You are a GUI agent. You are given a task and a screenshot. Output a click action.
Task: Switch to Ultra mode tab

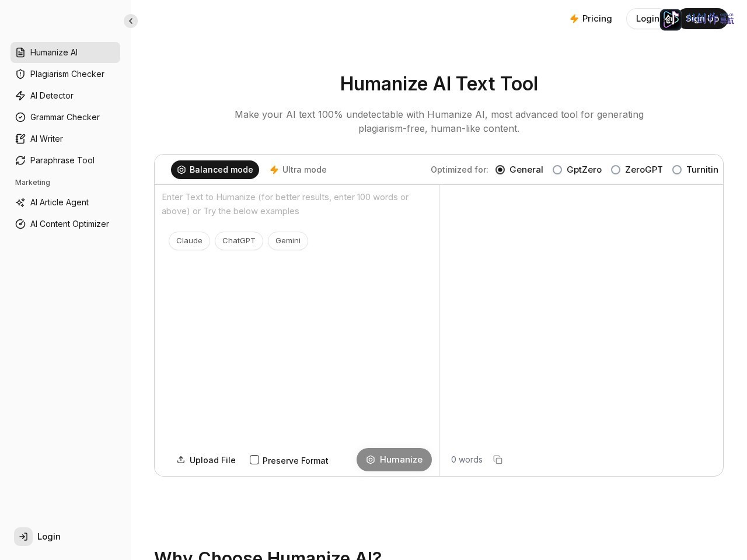pyautogui.click(x=298, y=170)
